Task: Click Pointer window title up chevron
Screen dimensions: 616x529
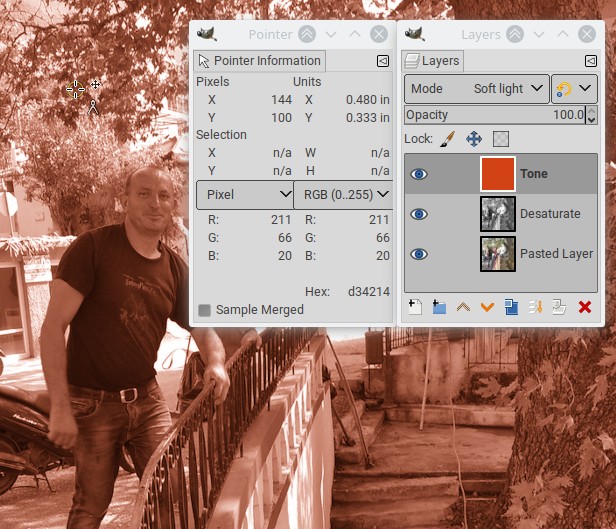Action: 355,34
